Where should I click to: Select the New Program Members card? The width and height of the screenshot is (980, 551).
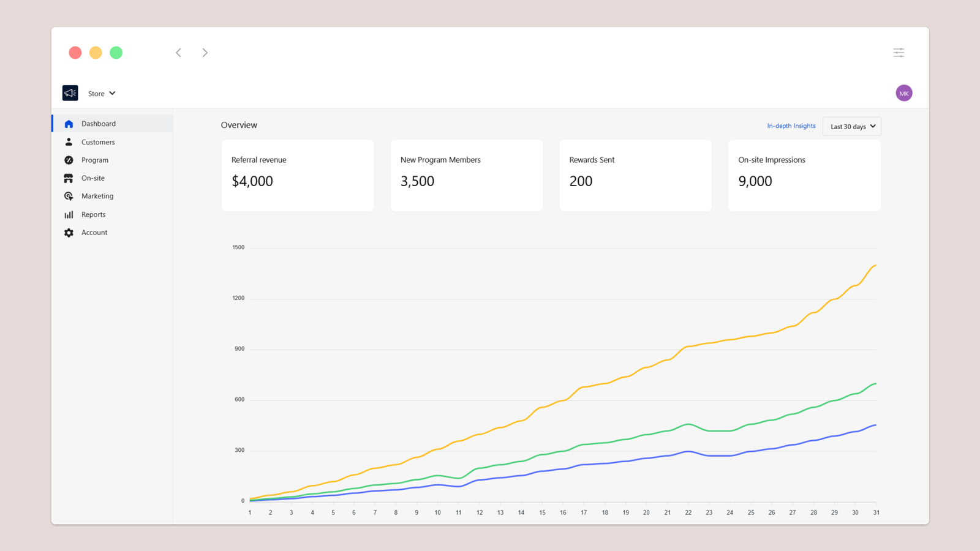tap(466, 176)
